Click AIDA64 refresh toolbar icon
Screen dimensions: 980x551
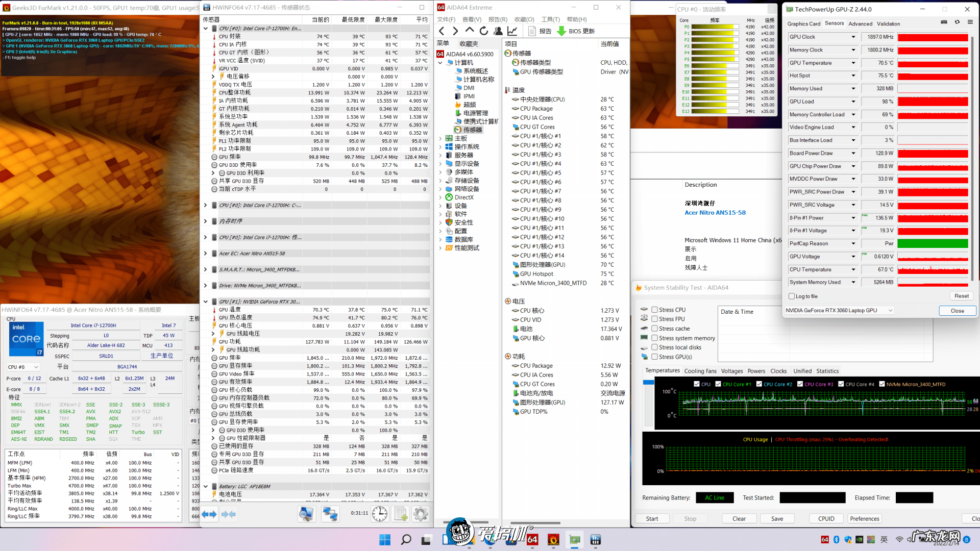[x=483, y=31]
